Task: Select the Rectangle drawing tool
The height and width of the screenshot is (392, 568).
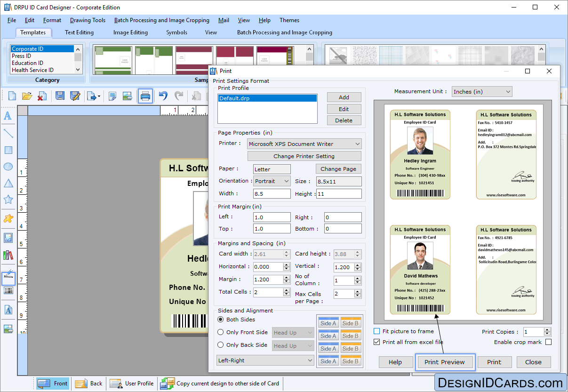Action: tap(8, 150)
